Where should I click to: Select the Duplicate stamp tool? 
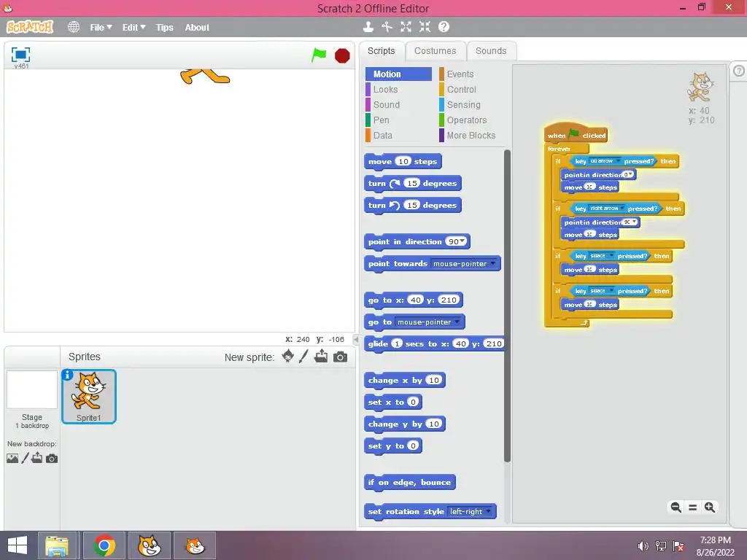pos(368,27)
